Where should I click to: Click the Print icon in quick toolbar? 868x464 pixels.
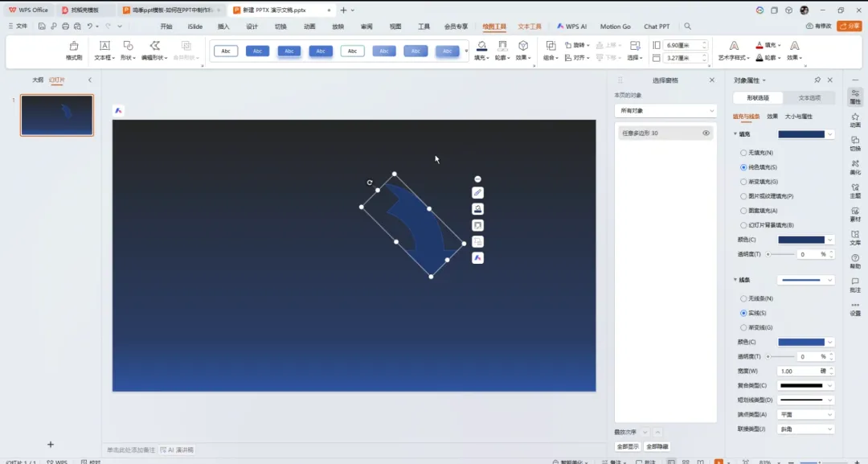click(x=65, y=26)
